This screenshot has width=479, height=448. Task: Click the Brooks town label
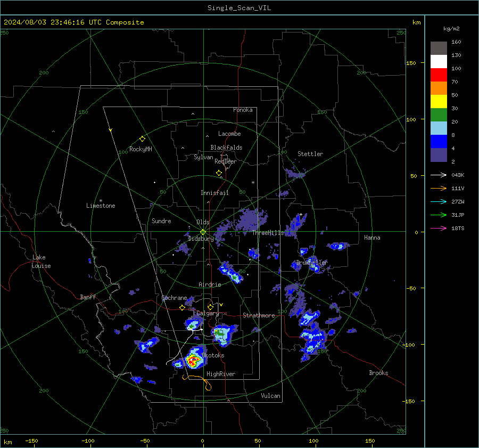(x=378, y=373)
